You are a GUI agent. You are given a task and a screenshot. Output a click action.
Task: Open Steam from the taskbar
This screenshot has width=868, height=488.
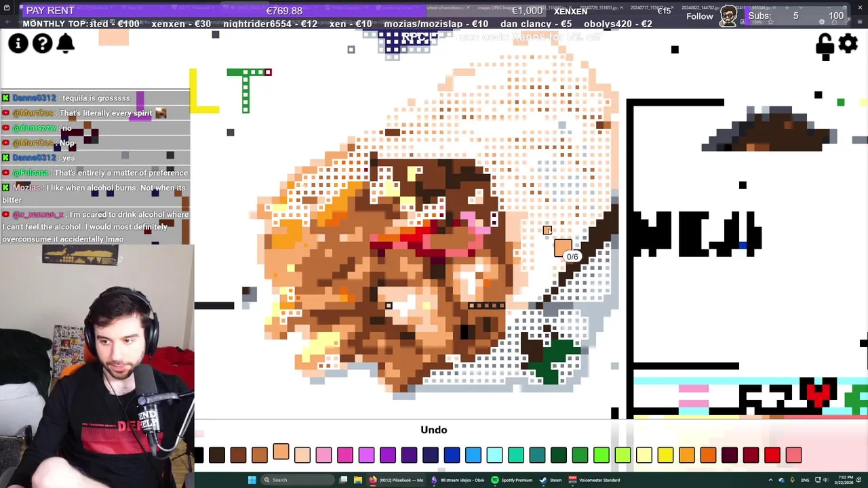551,480
